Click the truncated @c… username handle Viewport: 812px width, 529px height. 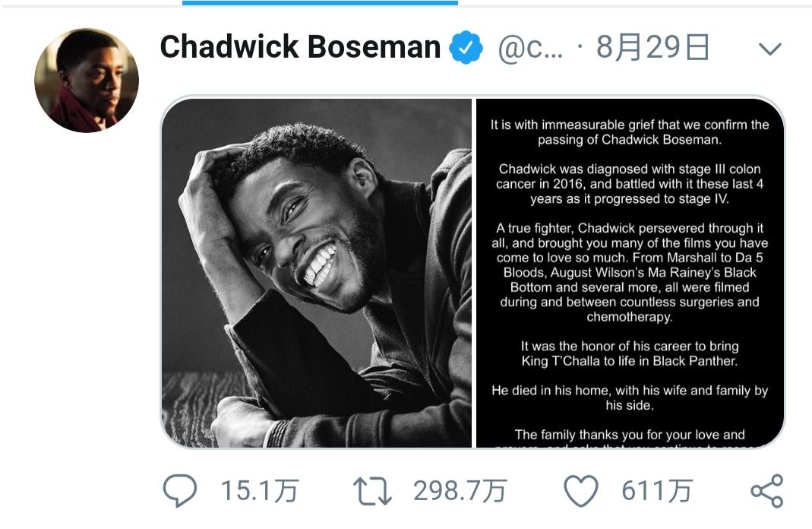(x=530, y=49)
